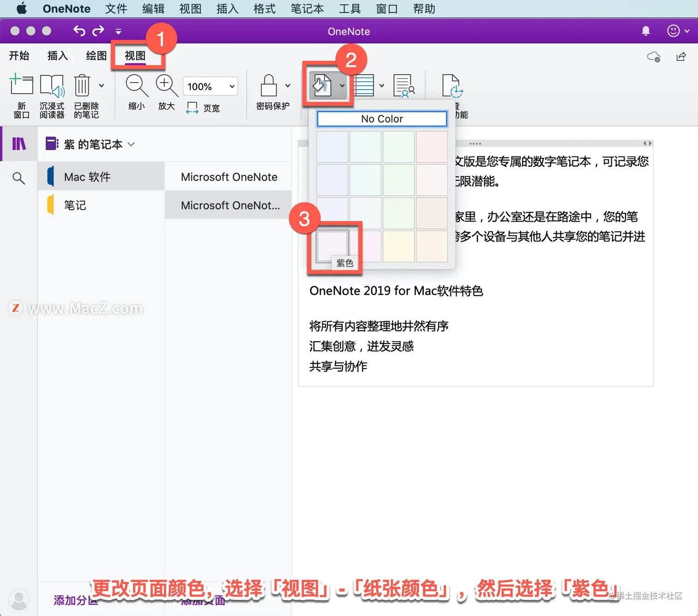Image resolution: width=698 pixels, height=616 pixels.
Task: Choose the No Color option
Action: [x=382, y=119]
